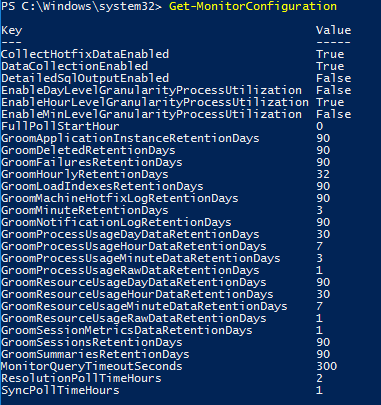
Task: Select DetailedSqlOutputEnabled key text
Action: pos(85,78)
